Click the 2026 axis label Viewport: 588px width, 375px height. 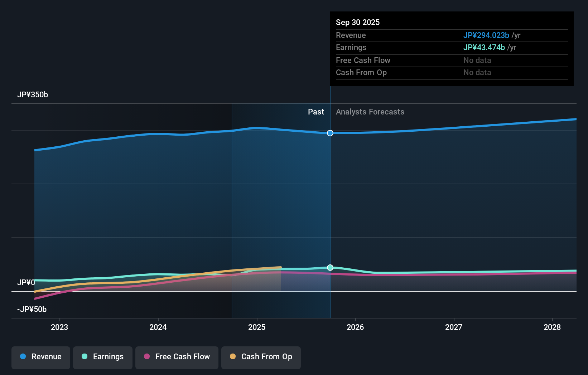coord(355,327)
